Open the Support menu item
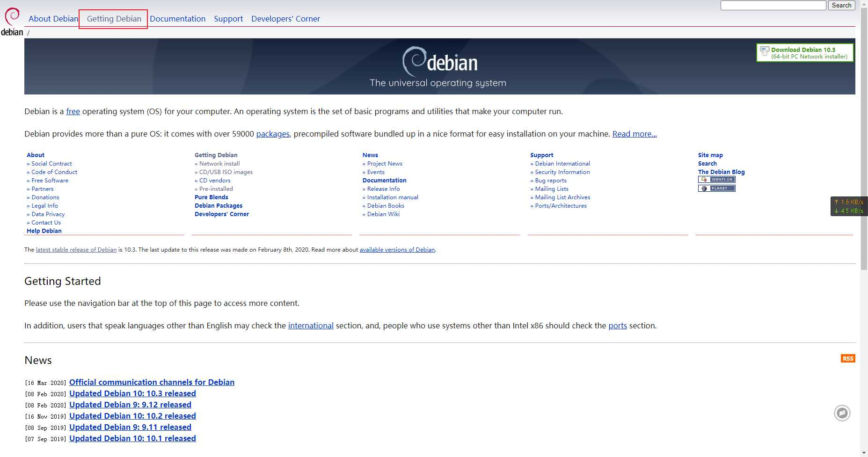The height and width of the screenshot is (457, 868). (x=228, y=19)
